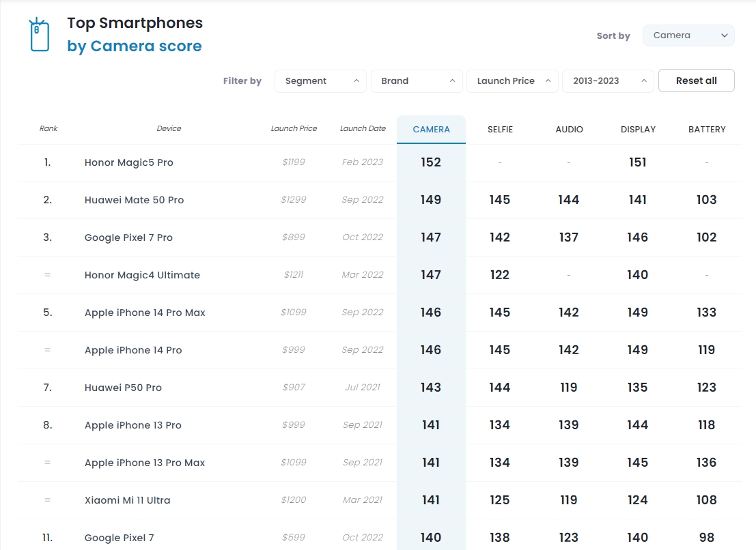756x550 pixels.
Task: Open the Google Pixel 7 Pro link
Action: tap(128, 237)
